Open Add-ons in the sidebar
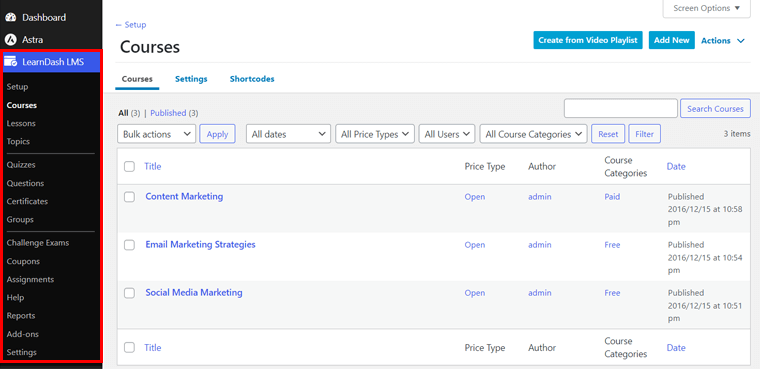Image resolution: width=760 pixels, height=369 pixels. coord(23,334)
